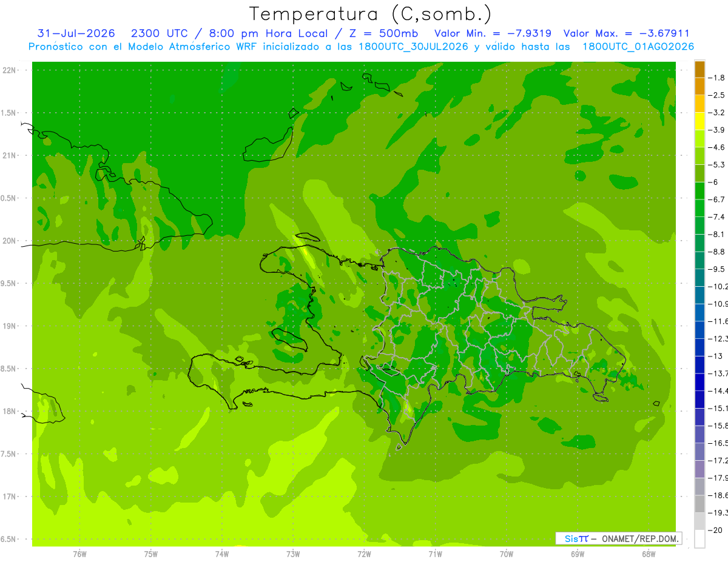The image size is (728, 562).
Task: Click the '-13' colorbar label
Action: point(716,356)
